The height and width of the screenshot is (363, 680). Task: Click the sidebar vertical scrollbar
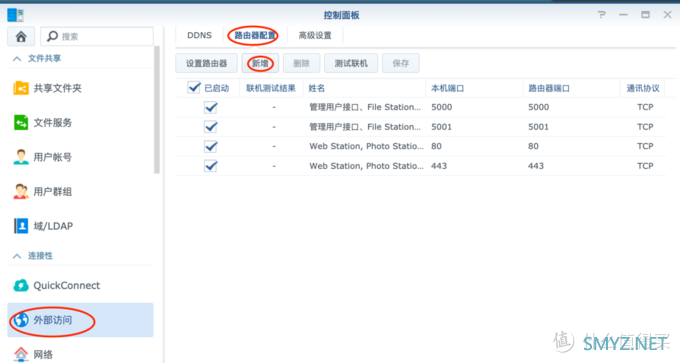coord(157,109)
